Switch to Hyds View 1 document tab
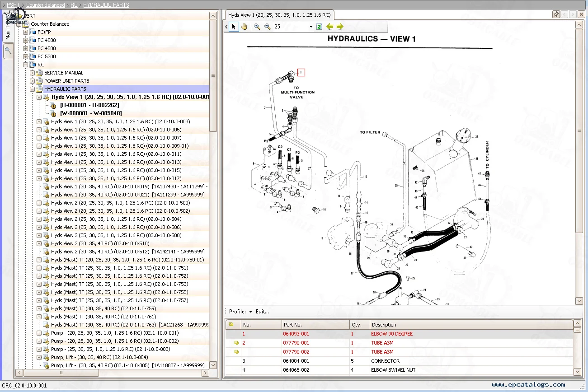Image resolution: width=588 pixels, height=392 pixels. [x=279, y=14]
